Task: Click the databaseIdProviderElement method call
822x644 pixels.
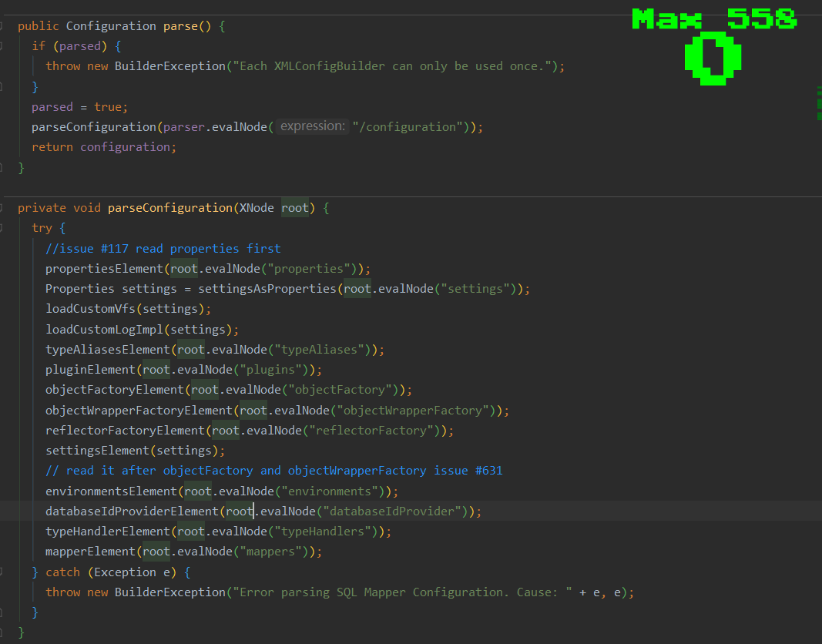Action: click(x=132, y=512)
